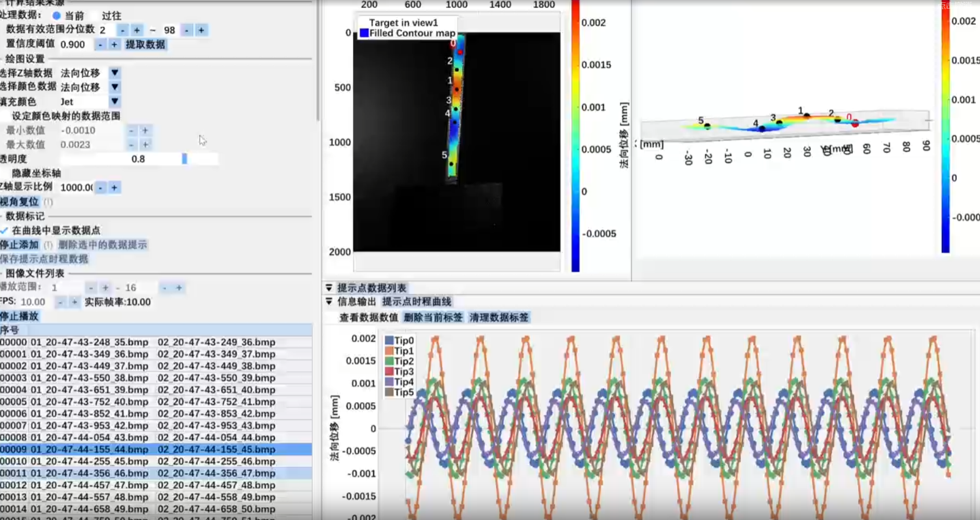Screen dimensions: 980x520
Task: Decrease the FPS 10.00 value
Action: (60, 302)
